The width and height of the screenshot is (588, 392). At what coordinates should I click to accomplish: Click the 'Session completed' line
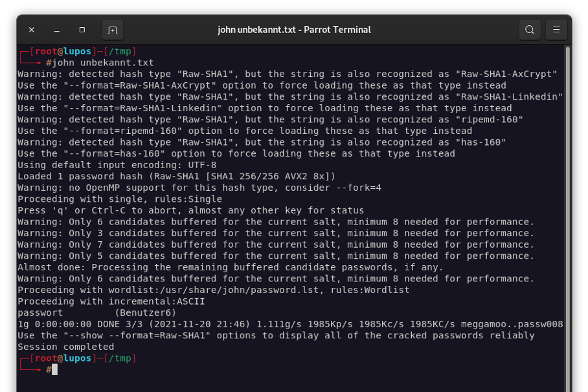click(x=65, y=347)
